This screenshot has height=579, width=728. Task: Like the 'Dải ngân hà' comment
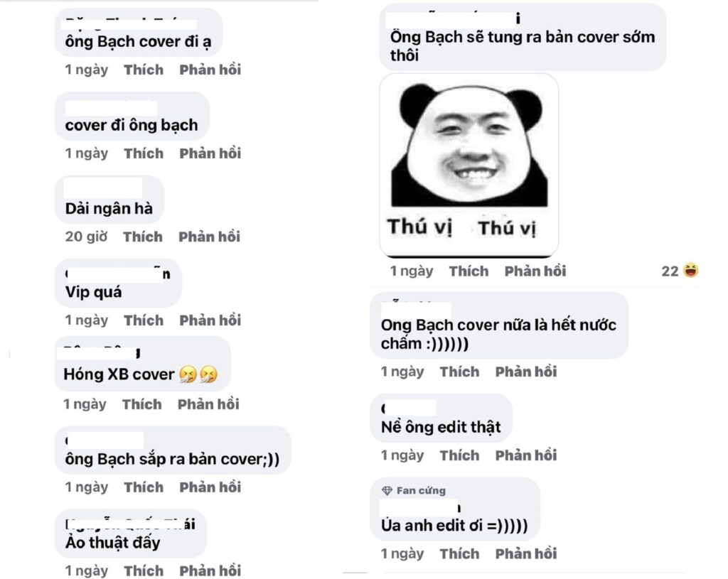point(143,237)
